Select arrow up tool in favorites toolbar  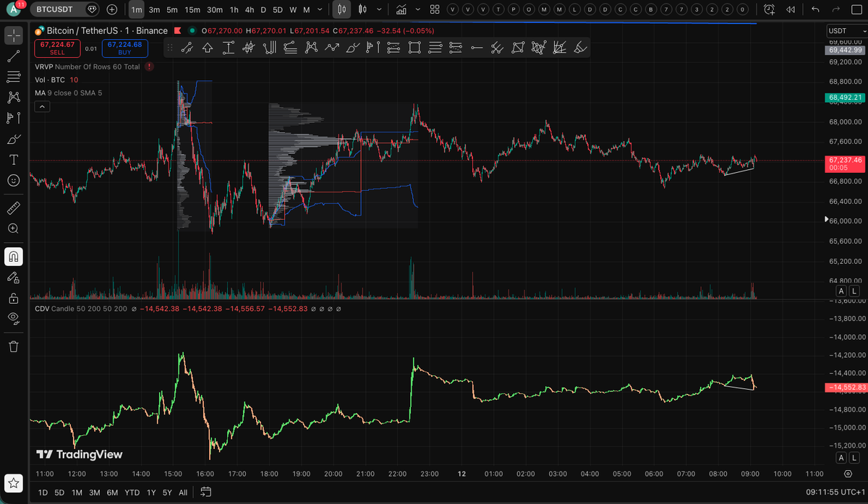(x=208, y=48)
